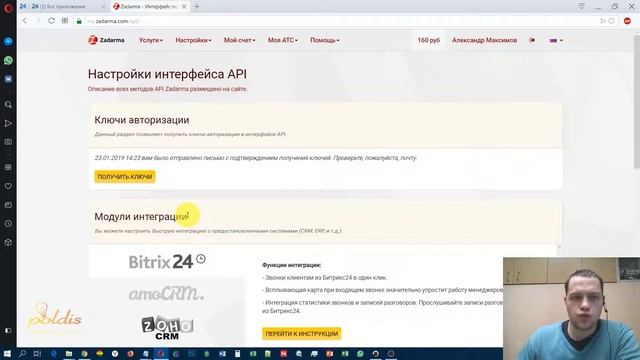
Task: Open the language flag dropdown
Action: (556, 40)
